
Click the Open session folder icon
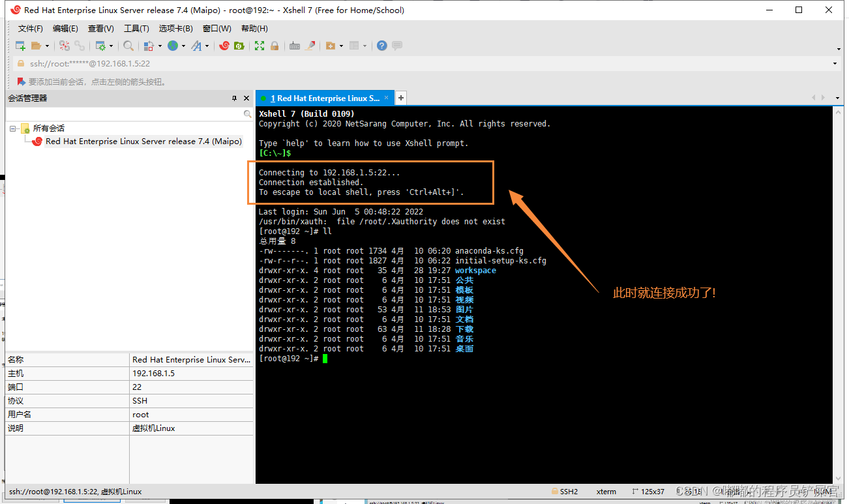pyautogui.click(x=37, y=46)
